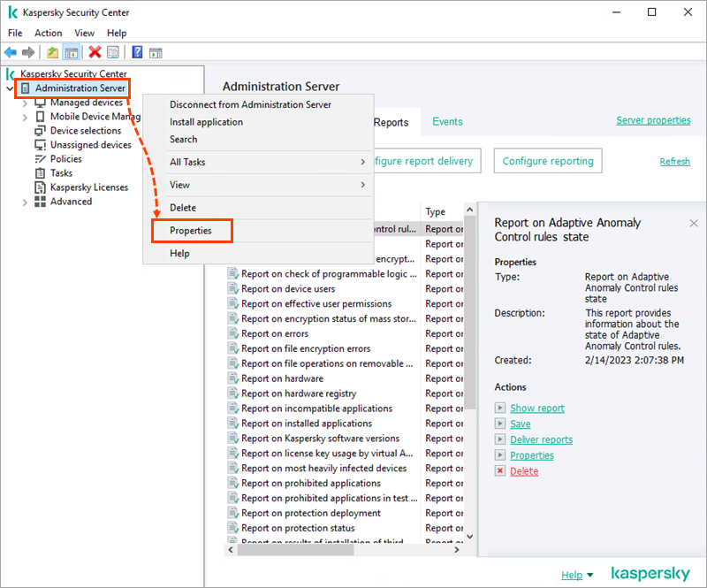The image size is (707, 588).
Task: Open the Action menu
Action: 48,33
